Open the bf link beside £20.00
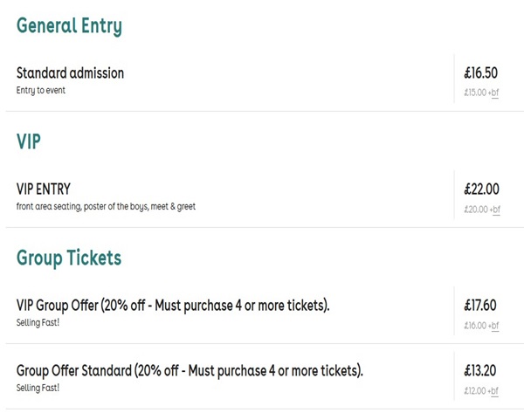Image resolution: width=524 pixels, height=420 pixels. pos(496,210)
